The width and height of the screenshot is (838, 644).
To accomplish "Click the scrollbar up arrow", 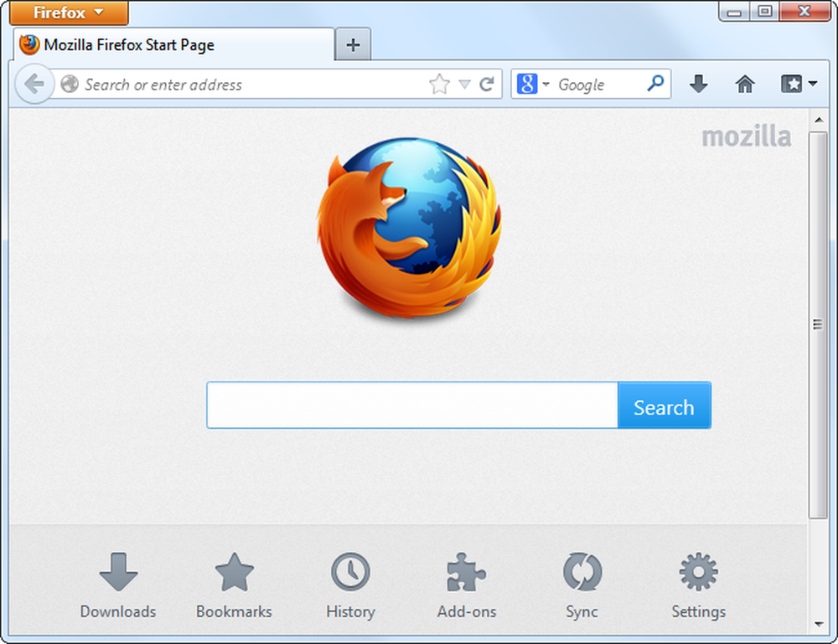I will point(818,120).
